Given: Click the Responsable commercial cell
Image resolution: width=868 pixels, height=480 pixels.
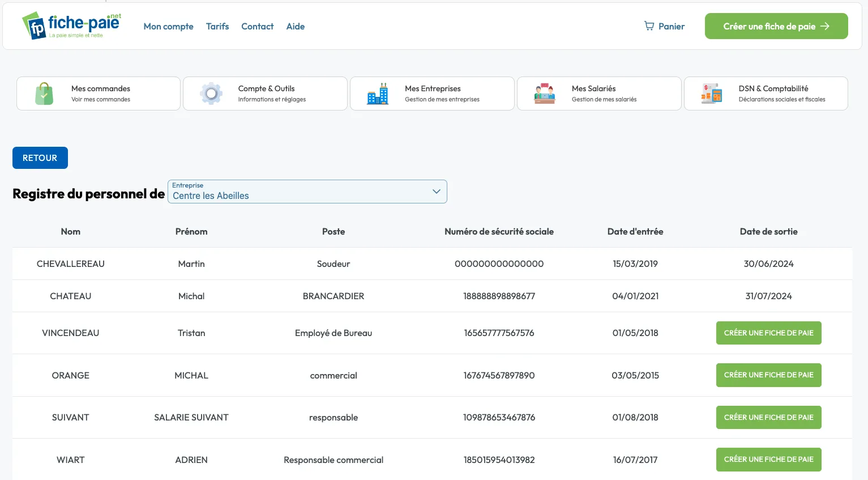Looking at the screenshot, I should coord(333,460).
